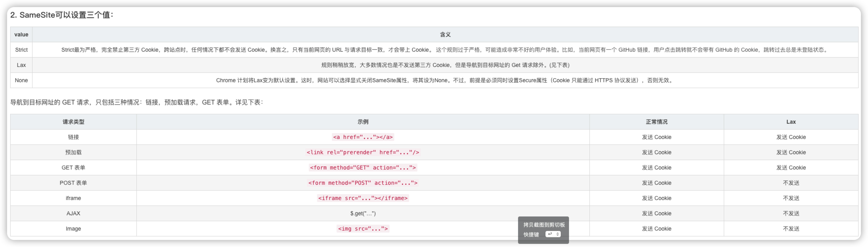
Task: Click the 示例 column header
Action: click(362, 122)
